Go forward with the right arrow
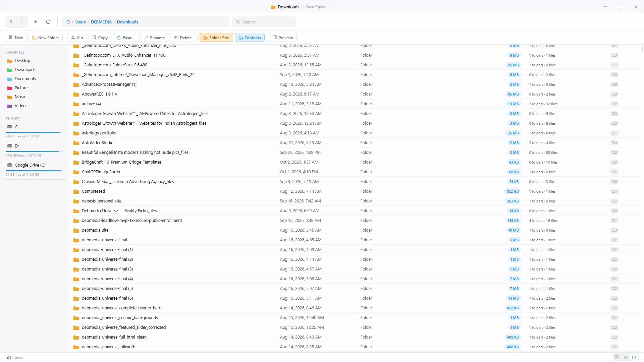This screenshot has width=644, height=362. click(x=22, y=22)
